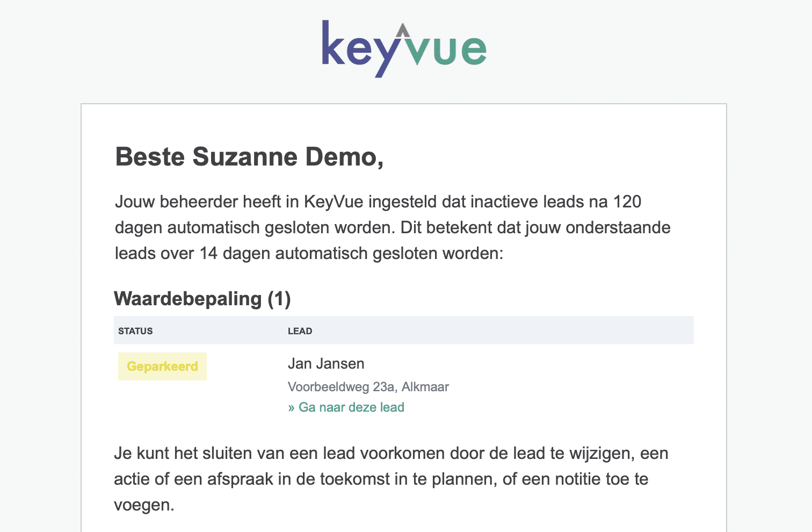The height and width of the screenshot is (532, 812).
Task: Click the address Voorbeeldweg 23a, Alkmaar
Action: [x=368, y=387]
